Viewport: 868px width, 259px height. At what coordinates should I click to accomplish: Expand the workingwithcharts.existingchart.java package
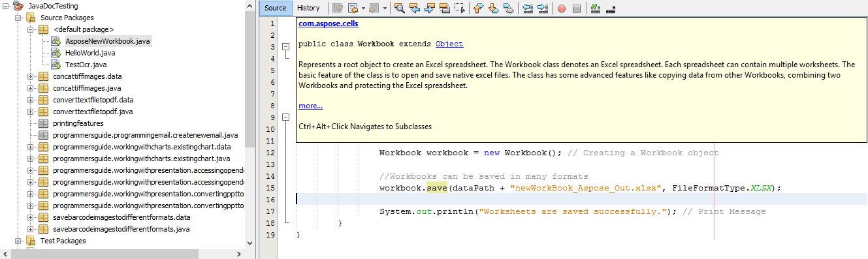(x=31, y=159)
